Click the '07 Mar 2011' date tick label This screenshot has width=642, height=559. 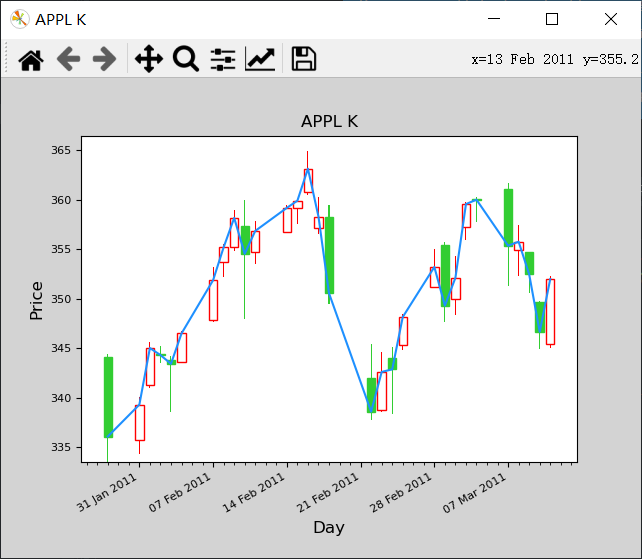[x=475, y=493]
